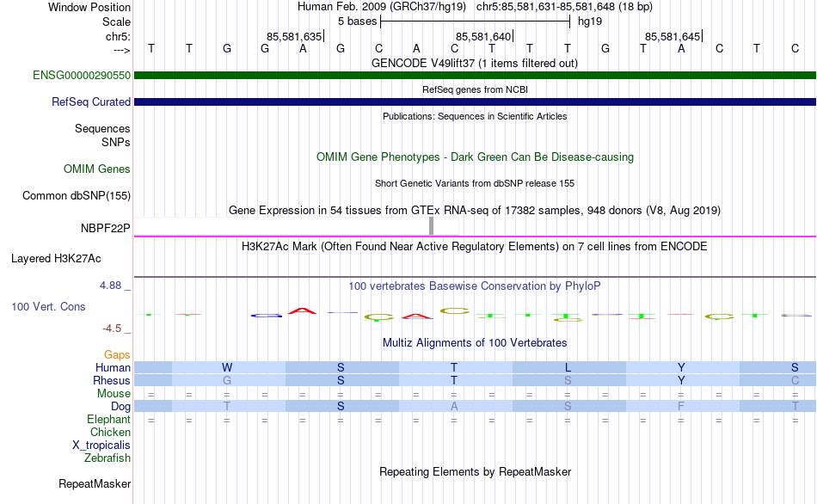This screenshot has width=817, height=504.
Task: Click amino acid G in Rhesus row
Action: pyautogui.click(x=227, y=380)
